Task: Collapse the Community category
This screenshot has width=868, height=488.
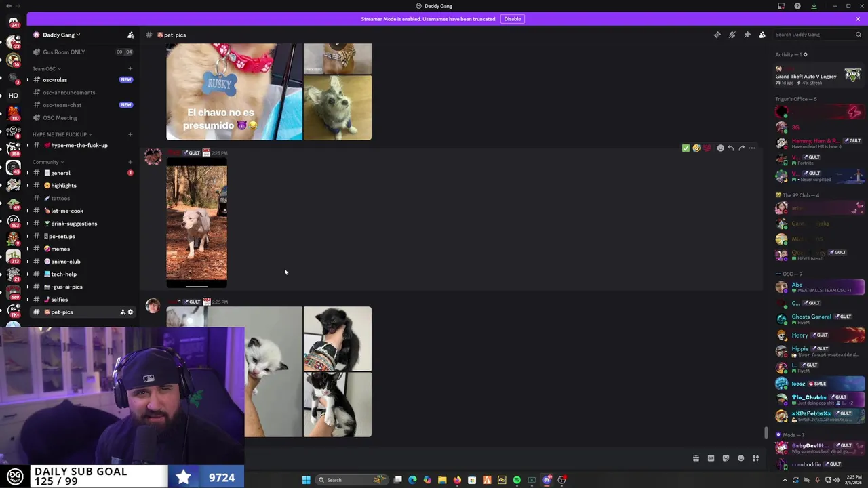Action: tap(47, 162)
